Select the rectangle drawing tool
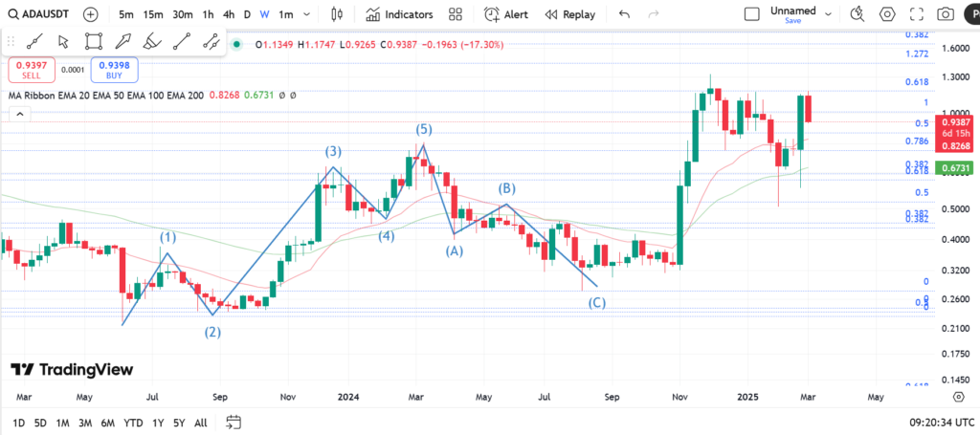This screenshot has height=435, width=980. 93,41
